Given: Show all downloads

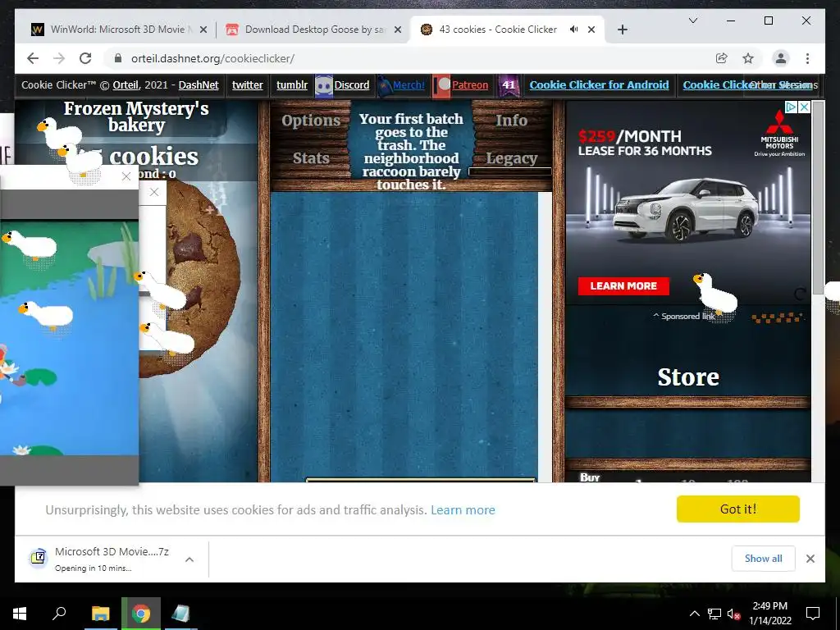Looking at the screenshot, I should coord(763,558).
